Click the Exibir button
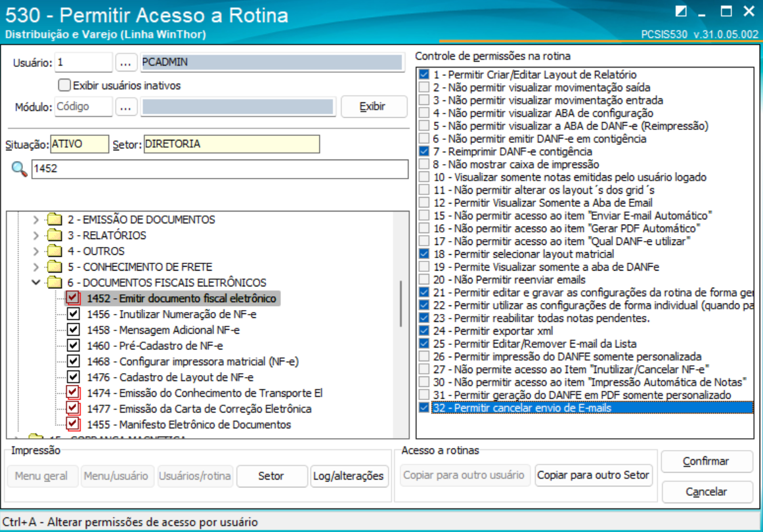The width and height of the screenshot is (763, 532). click(373, 106)
